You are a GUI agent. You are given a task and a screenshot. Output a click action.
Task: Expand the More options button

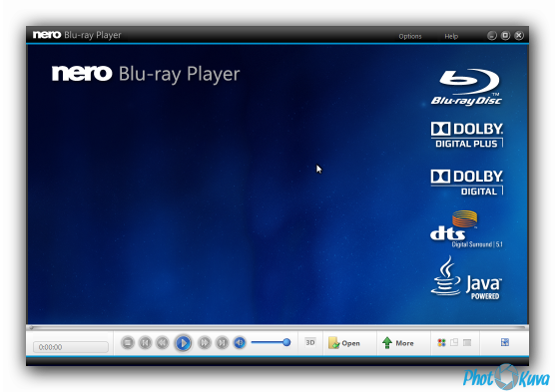398,343
